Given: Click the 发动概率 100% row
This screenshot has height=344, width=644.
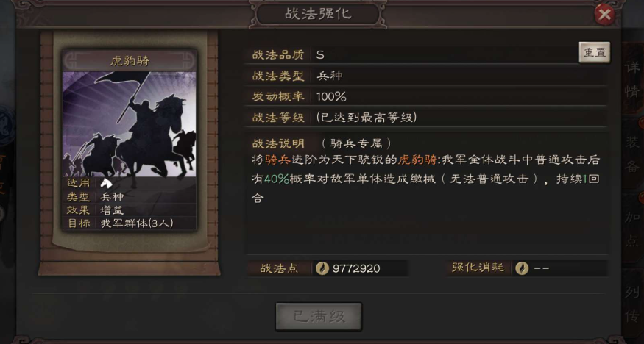Looking at the screenshot, I should point(426,97).
